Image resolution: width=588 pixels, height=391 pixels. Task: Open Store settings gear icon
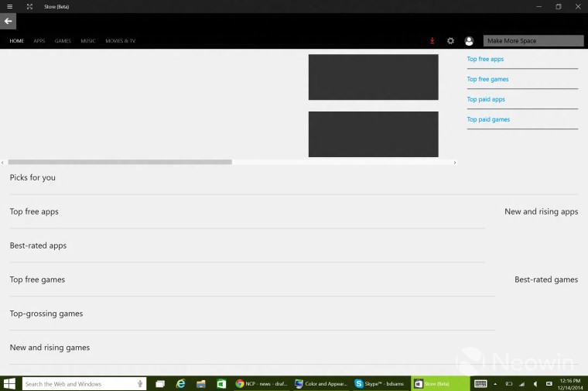450,40
